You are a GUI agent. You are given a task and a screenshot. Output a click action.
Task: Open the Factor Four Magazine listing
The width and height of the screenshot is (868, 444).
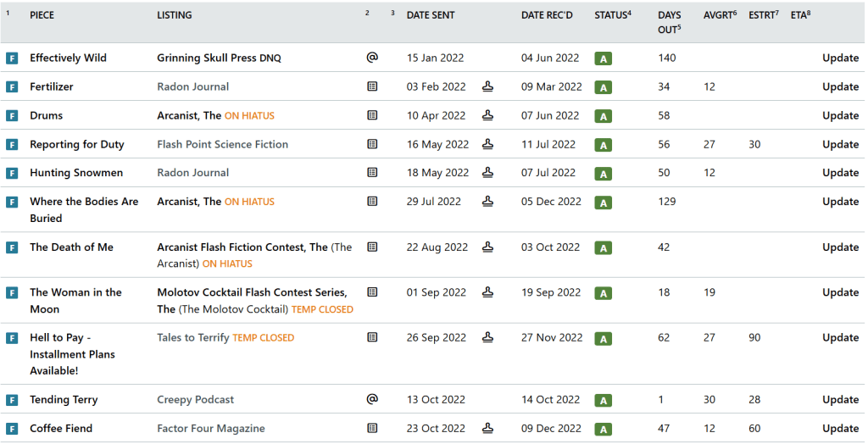(211, 429)
